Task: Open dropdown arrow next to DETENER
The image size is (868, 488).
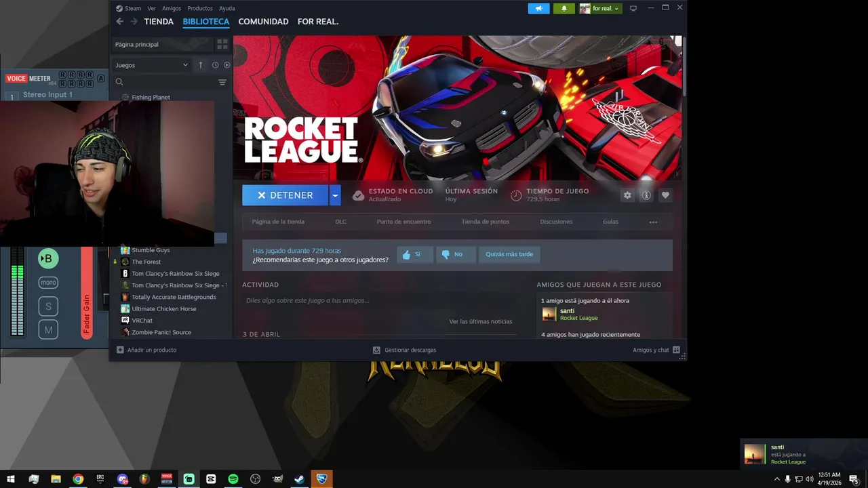Action: 334,195
